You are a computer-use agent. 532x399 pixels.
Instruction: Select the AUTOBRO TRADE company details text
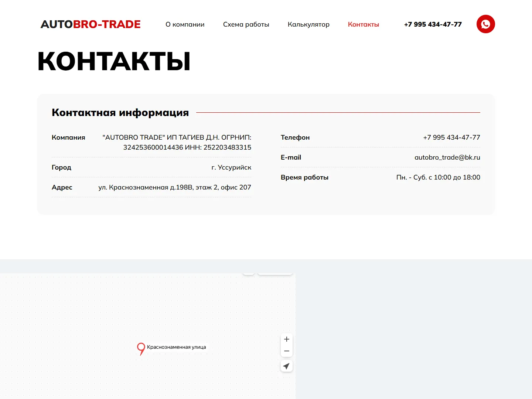tap(177, 142)
